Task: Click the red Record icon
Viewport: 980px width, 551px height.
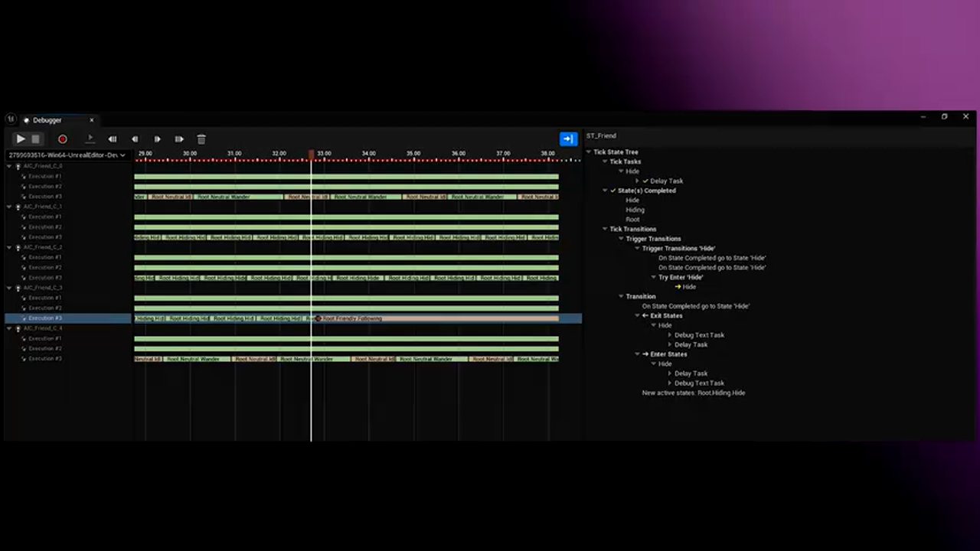Action: pos(63,139)
